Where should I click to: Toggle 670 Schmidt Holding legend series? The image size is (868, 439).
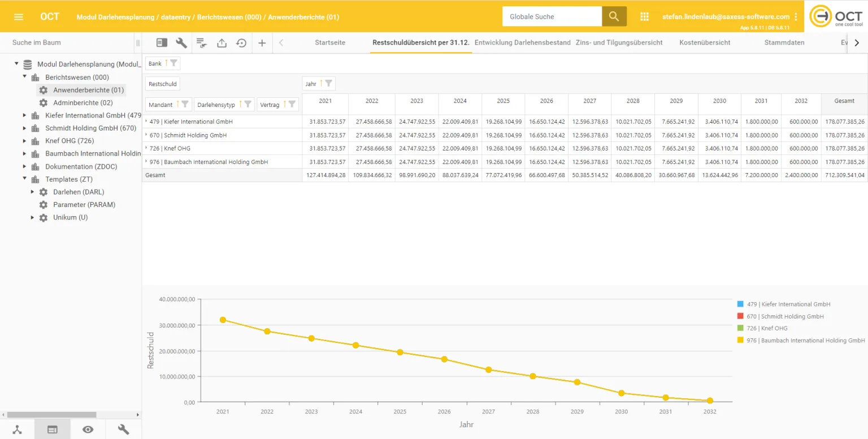coord(784,316)
